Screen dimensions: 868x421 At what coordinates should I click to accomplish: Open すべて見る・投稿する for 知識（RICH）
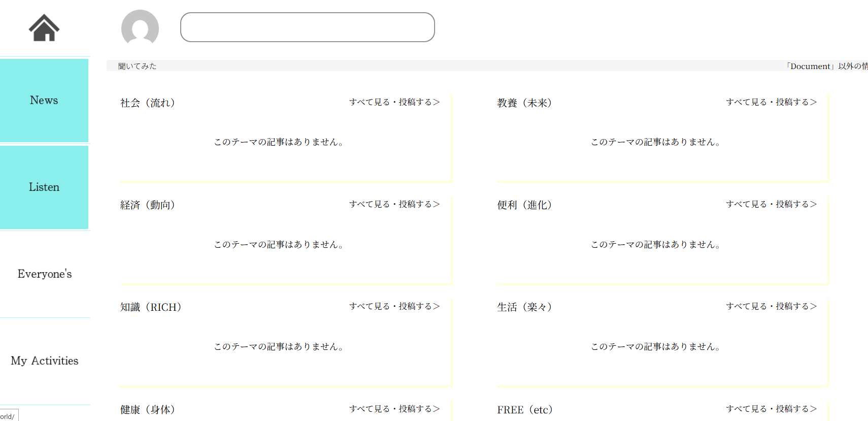[394, 306]
